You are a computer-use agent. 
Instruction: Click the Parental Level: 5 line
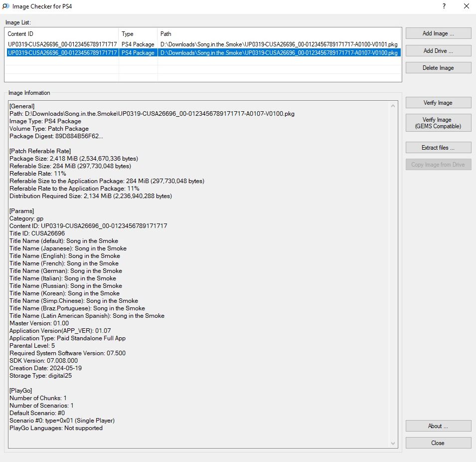pos(32,346)
